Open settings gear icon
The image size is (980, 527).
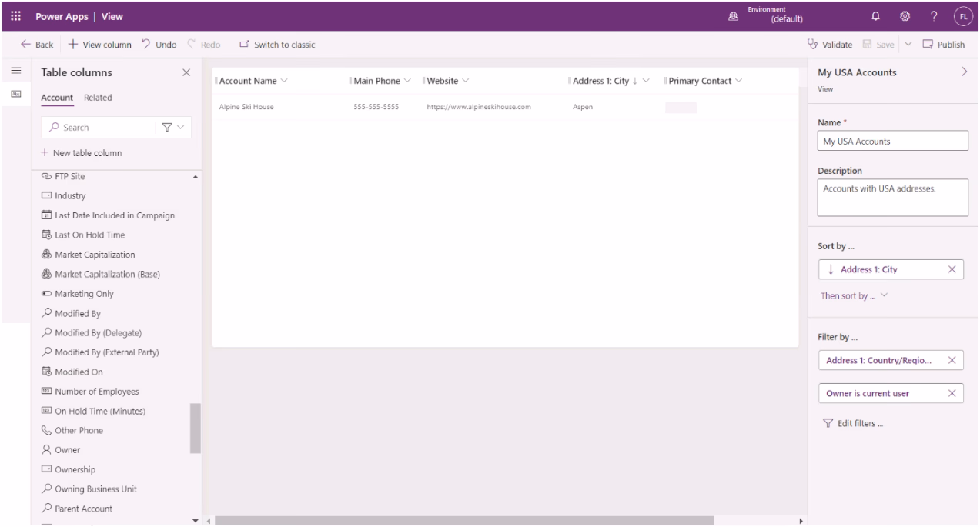[905, 16]
